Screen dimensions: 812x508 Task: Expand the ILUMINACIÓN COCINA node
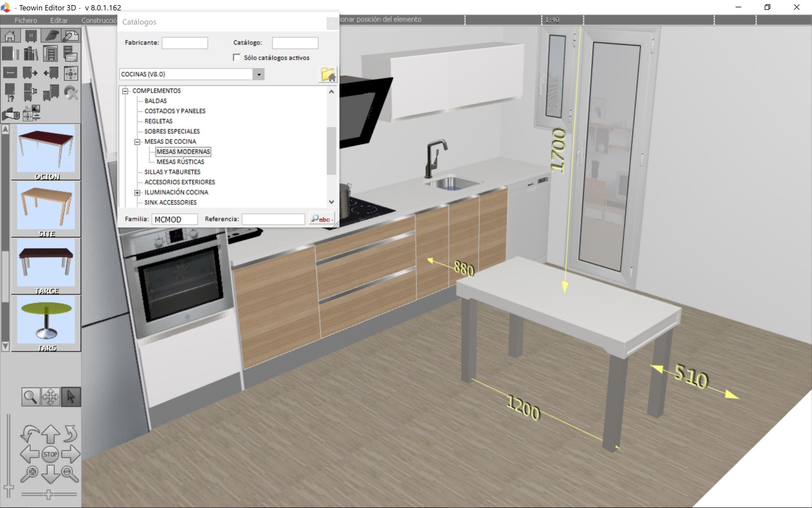pyautogui.click(x=137, y=192)
